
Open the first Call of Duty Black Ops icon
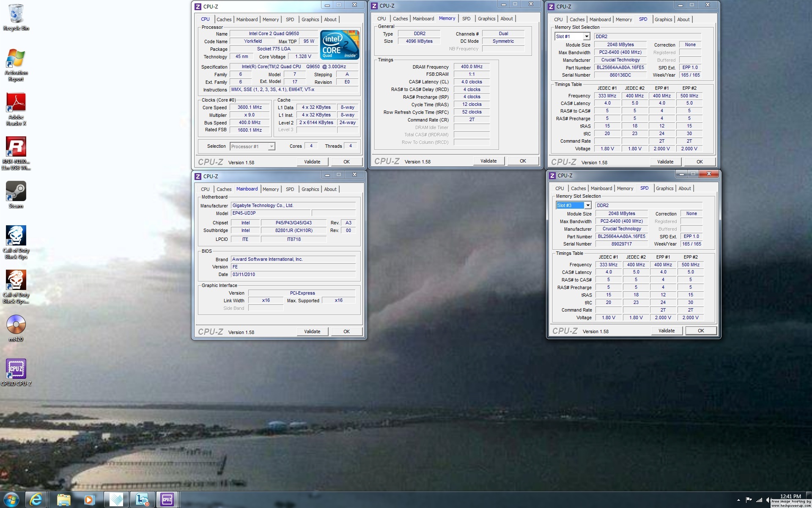pos(16,242)
